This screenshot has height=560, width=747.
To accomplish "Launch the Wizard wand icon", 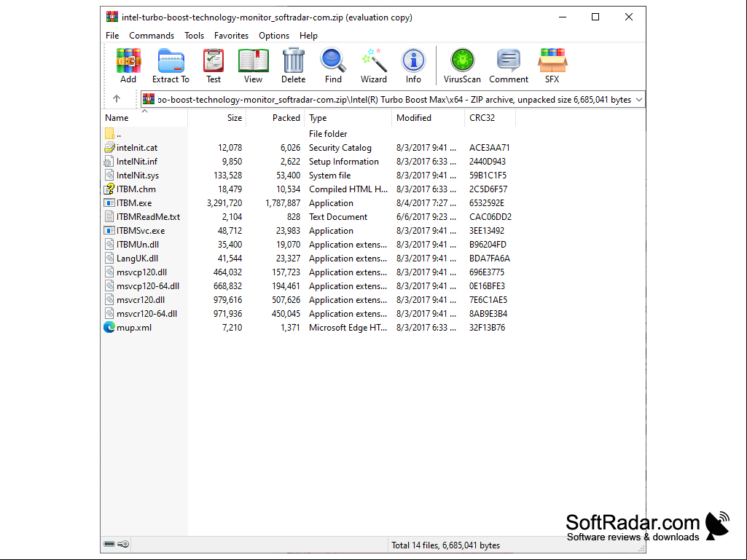I will point(373,60).
